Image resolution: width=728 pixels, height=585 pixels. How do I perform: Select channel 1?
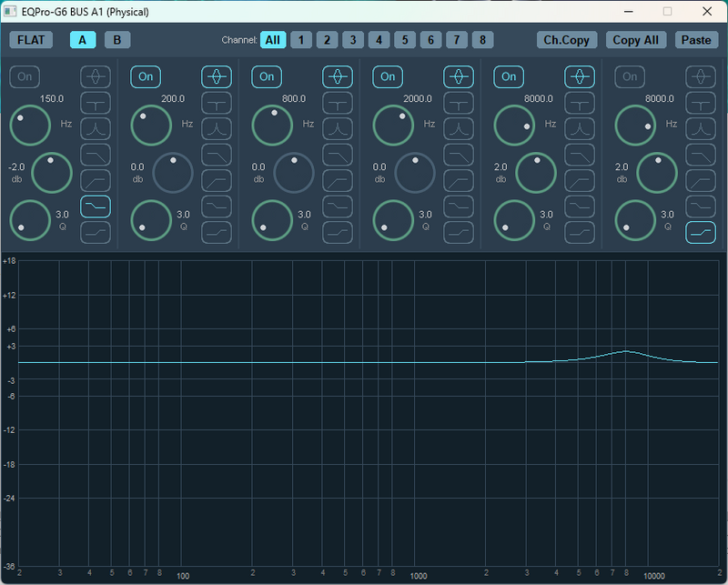tap(301, 40)
